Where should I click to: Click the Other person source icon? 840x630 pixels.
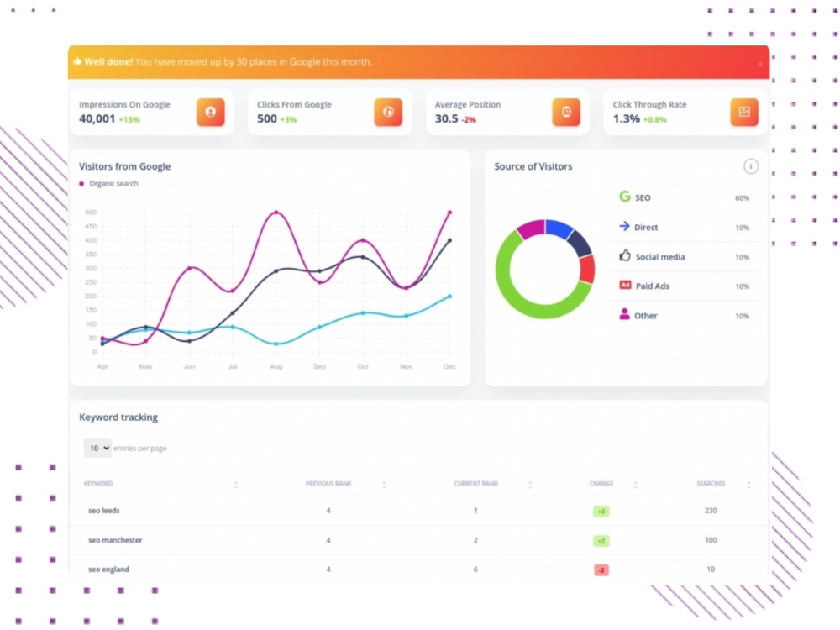625,314
